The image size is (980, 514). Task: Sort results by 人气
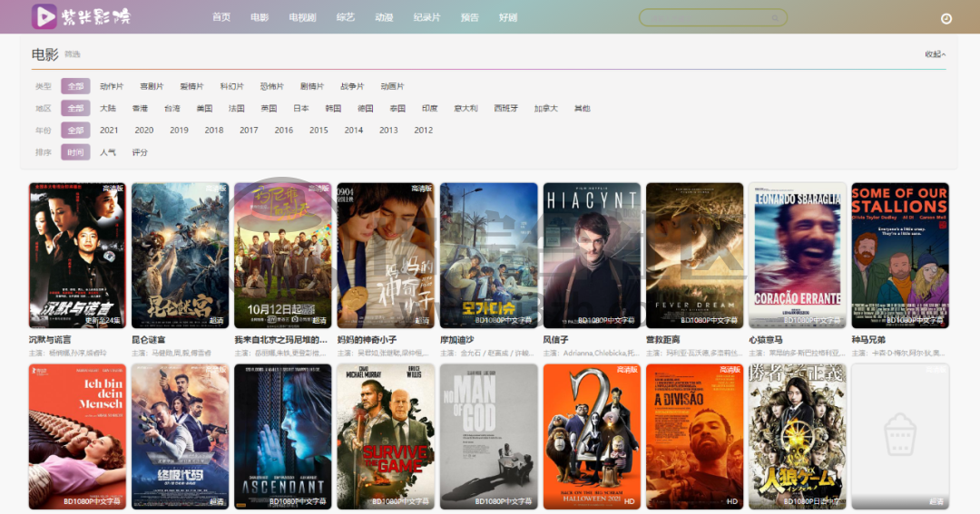click(x=108, y=151)
